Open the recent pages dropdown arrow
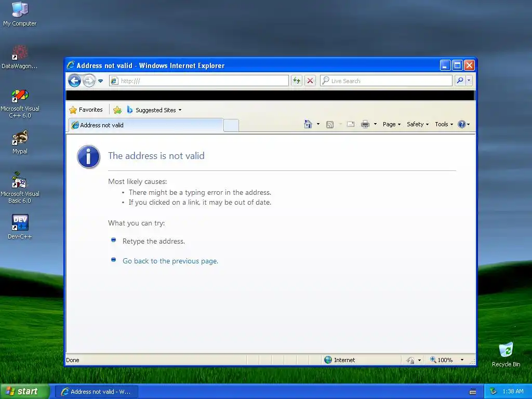Screen dimensions: 532x399 point(100,81)
